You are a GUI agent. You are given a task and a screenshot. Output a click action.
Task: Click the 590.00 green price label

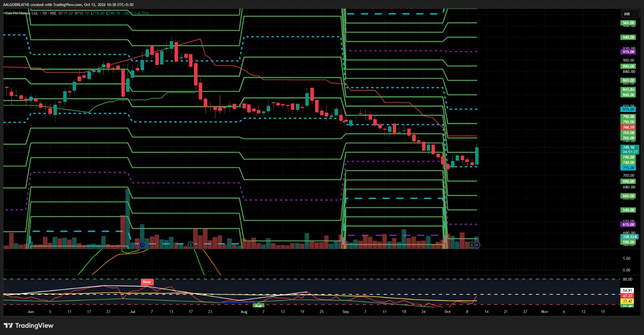(628, 242)
